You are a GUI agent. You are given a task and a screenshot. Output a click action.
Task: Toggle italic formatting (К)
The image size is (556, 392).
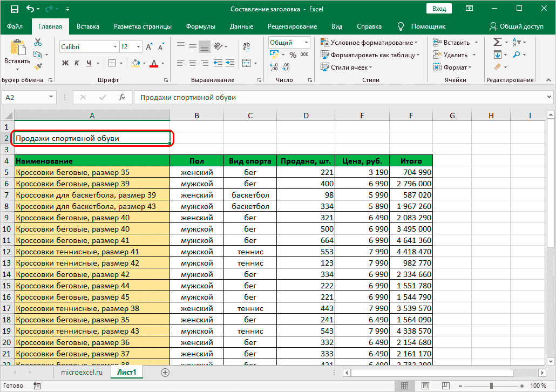[77, 63]
